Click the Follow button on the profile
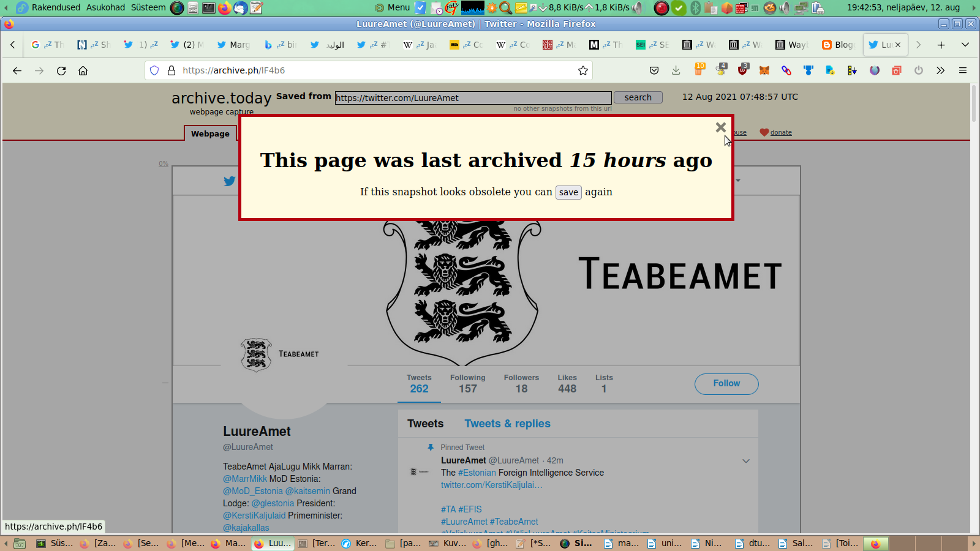 [726, 384]
